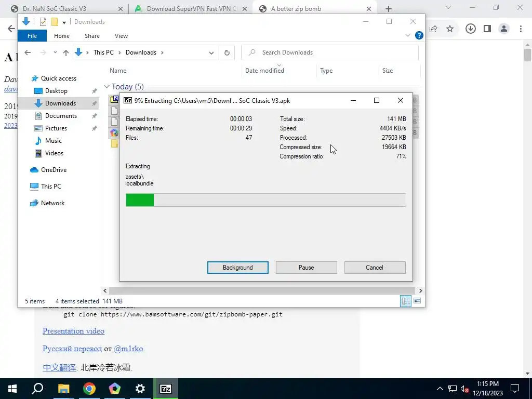Unpin Documents using its pin icon
Viewport: 532px width, 399px height.
click(x=95, y=116)
